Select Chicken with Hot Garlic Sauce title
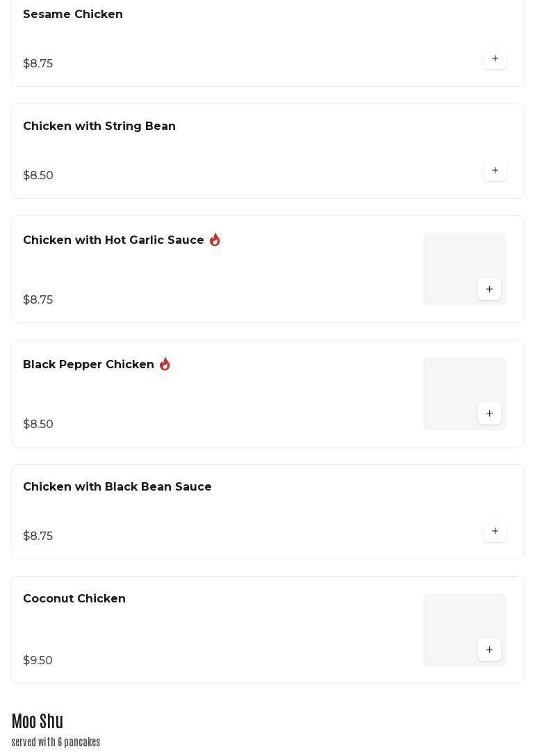The height and width of the screenshot is (756, 535). (x=113, y=240)
